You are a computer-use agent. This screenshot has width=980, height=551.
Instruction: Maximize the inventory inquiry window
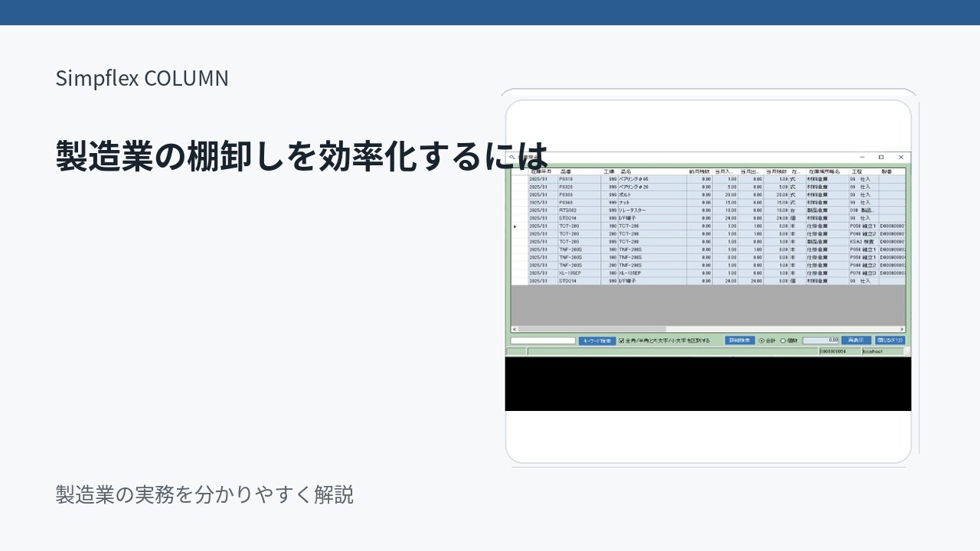click(x=881, y=157)
